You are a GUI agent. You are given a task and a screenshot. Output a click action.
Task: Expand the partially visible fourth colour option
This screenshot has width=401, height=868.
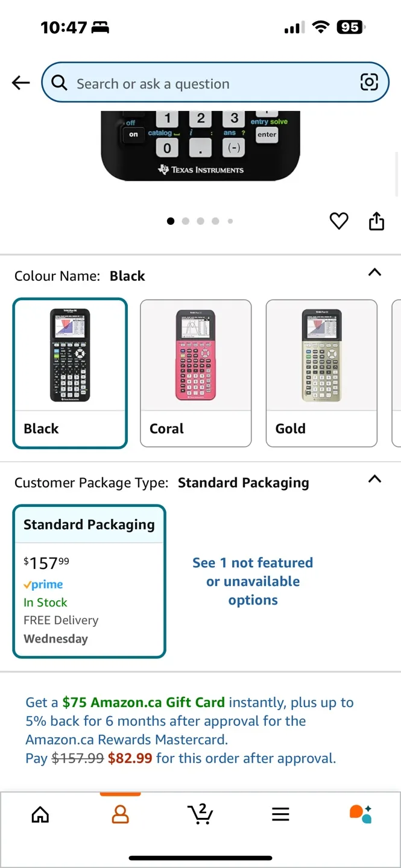point(397,373)
